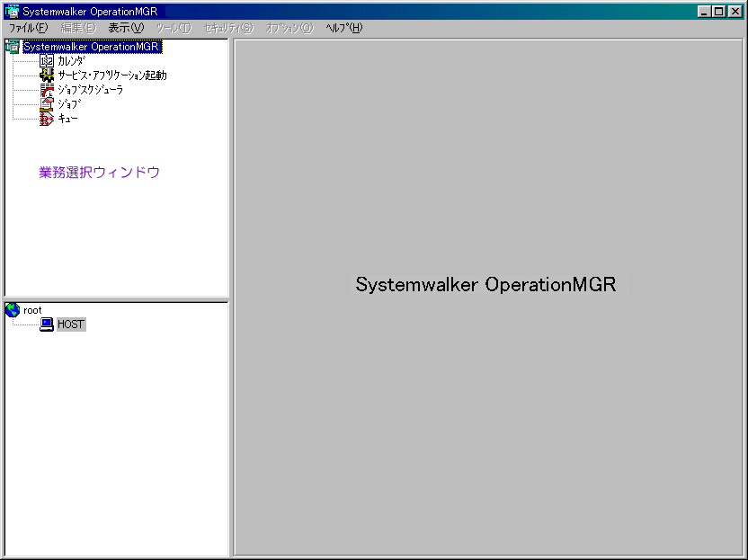Click the gear icon for サービス・アプリケーション起動

47,76
